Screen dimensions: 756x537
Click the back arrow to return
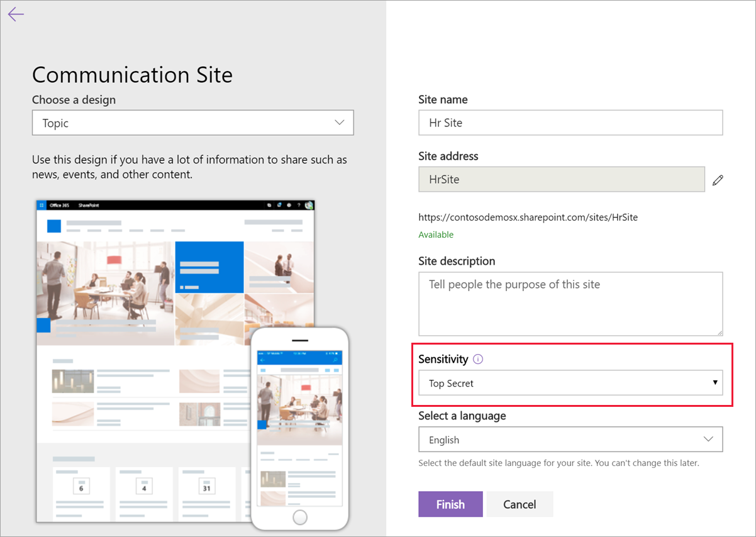pyautogui.click(x=15, y=14)
